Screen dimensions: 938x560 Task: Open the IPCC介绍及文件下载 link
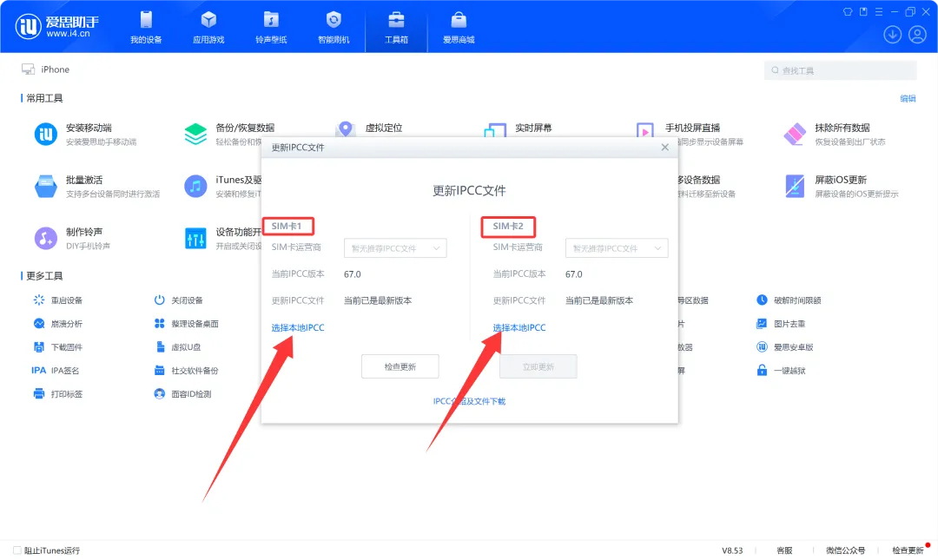point(470,401)
